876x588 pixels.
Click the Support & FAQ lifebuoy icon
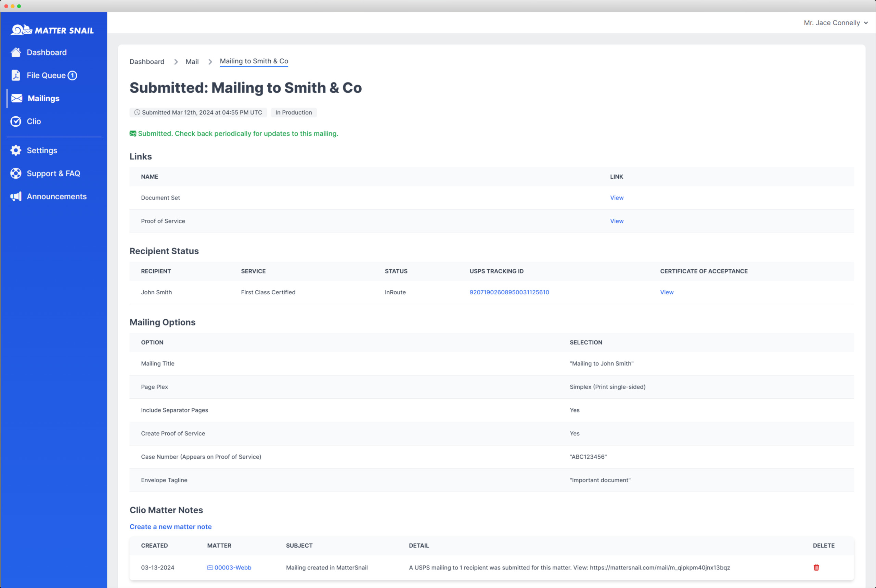(16, 173)
